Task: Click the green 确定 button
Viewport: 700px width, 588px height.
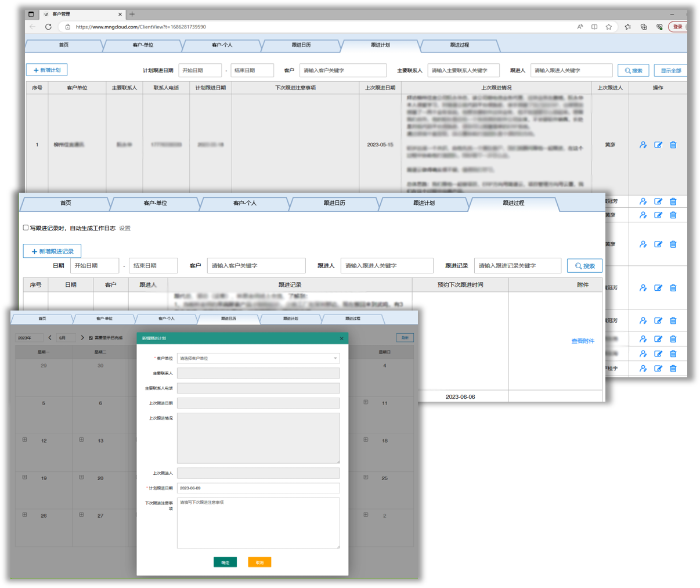Action: (x=225, y=562)
